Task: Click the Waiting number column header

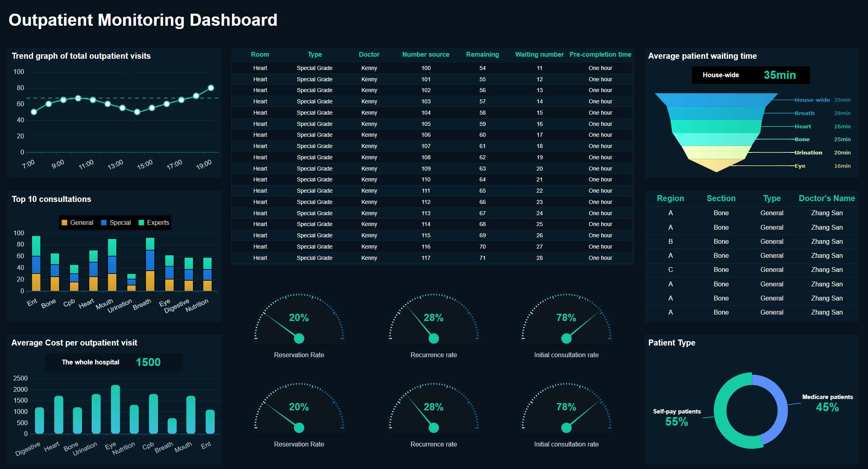Action: (x=539, y=54)
